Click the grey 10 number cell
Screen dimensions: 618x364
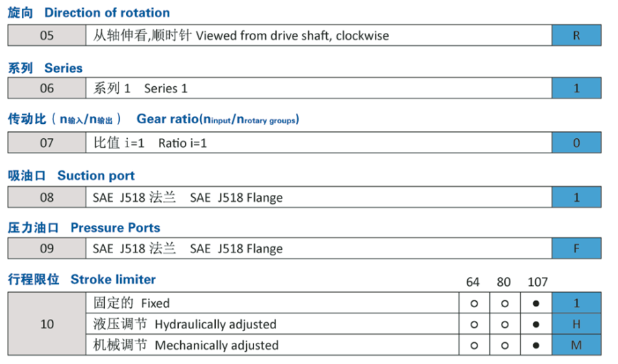(x=47, y=324)
